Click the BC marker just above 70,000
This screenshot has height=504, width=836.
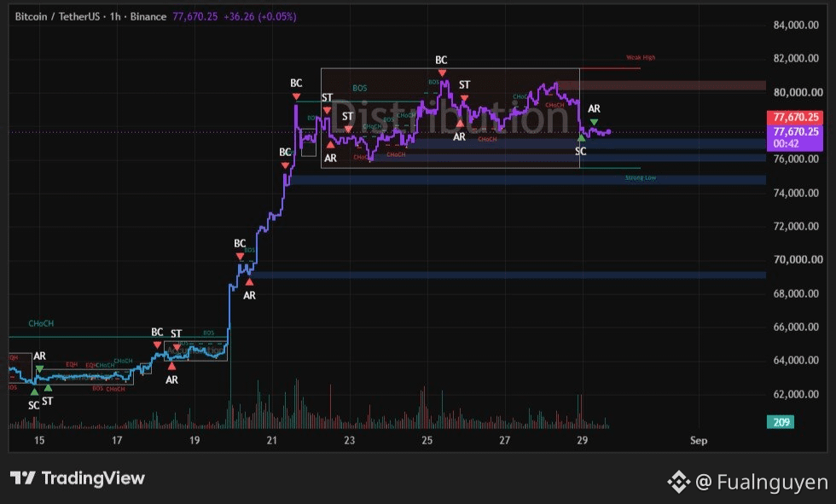[240, 244]
